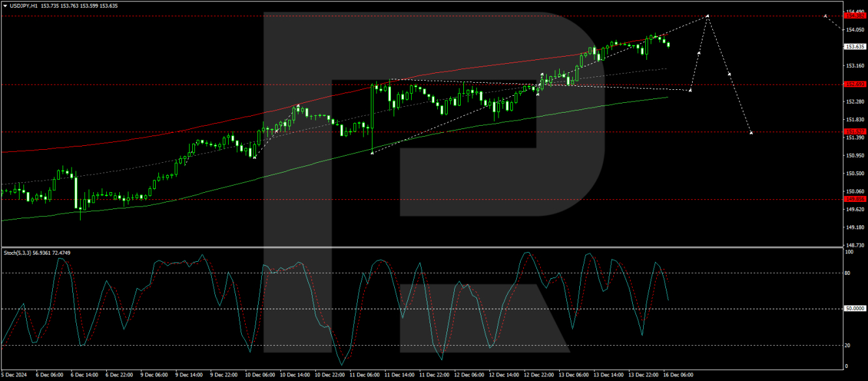Click the 148.730 price scale value
Viewport: 868px width, 381px height.
(855, 245)
